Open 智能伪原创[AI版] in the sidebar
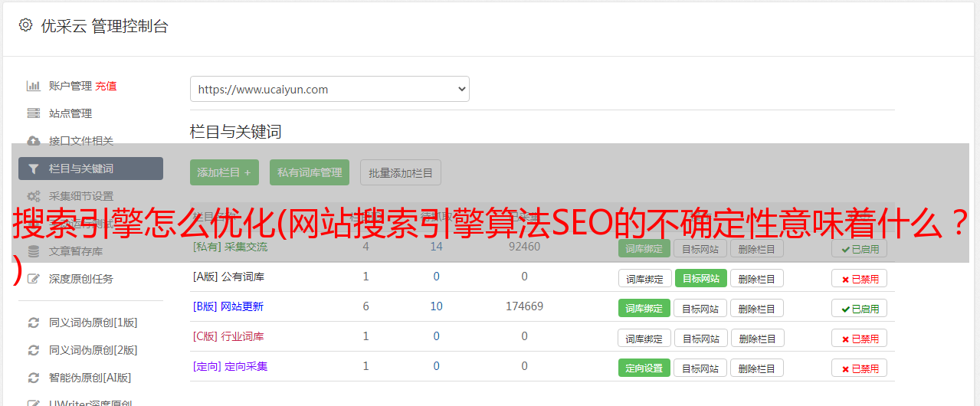980x406 pixels. (90, 378)
